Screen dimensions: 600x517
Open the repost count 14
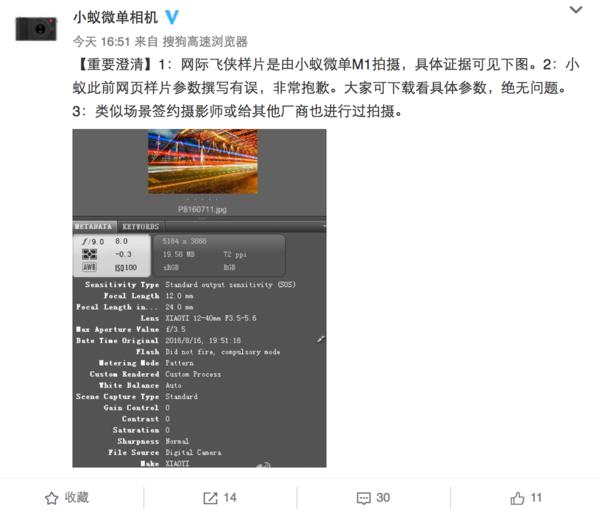click(x=230, y=498)
